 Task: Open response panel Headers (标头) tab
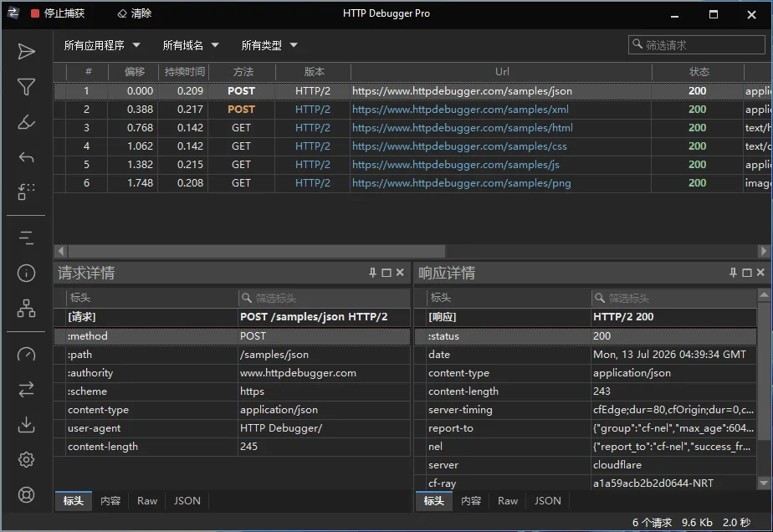coord(434,501)
